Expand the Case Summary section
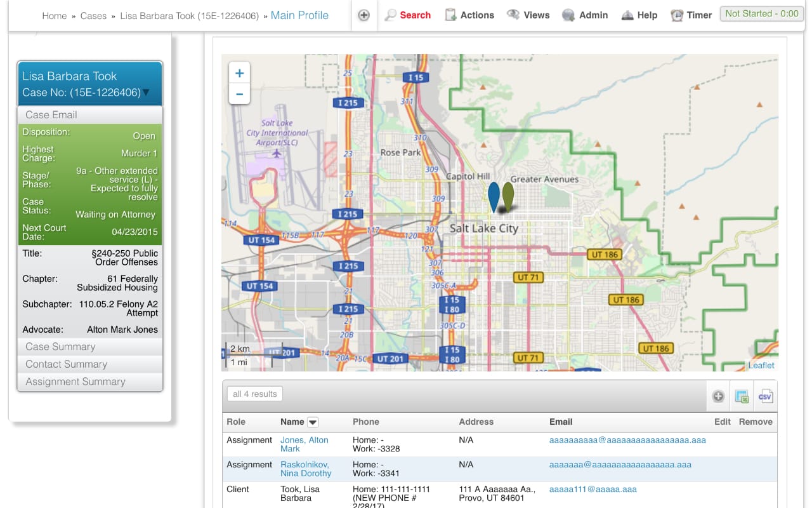Image resolution: width=812 pixels, height=508 pixels. click(90, 347)
